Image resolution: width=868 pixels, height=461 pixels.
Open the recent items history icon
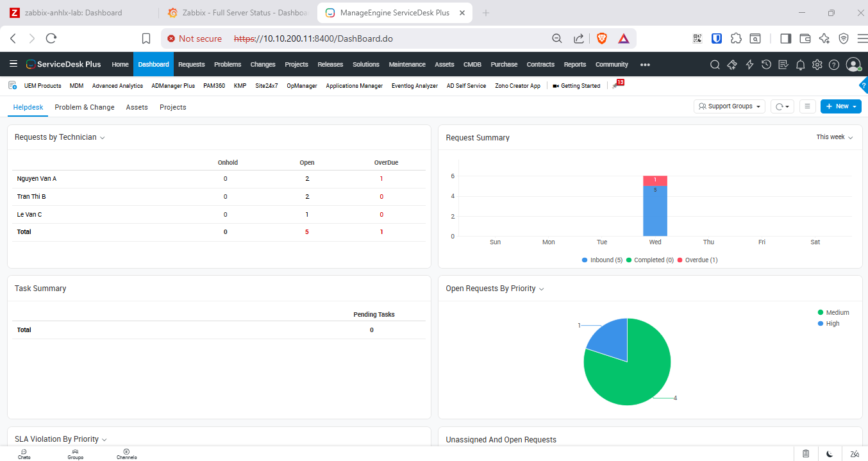click(766, 65)
